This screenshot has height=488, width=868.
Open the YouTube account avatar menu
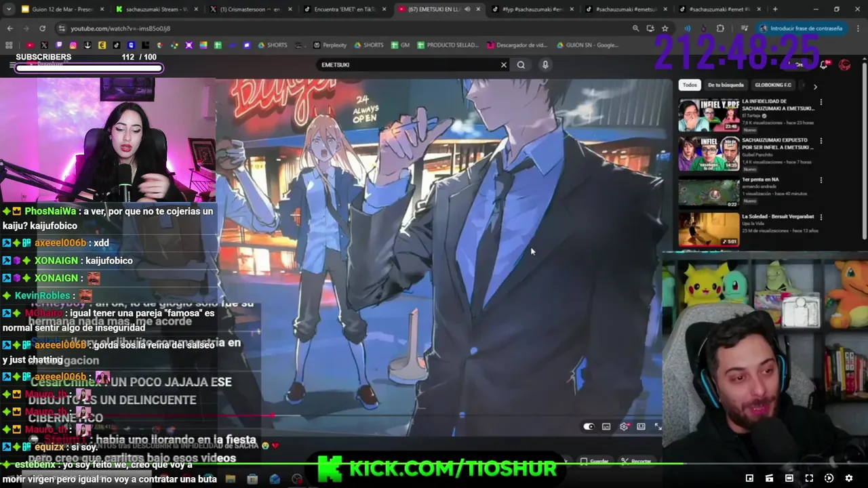coord(845,65)
